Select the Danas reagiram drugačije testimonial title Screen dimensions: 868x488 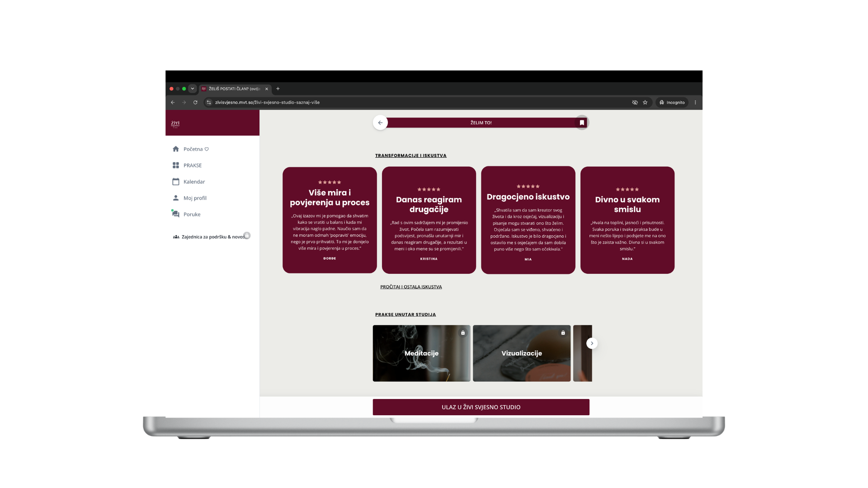pyautogui.click(x=429, y=204)
